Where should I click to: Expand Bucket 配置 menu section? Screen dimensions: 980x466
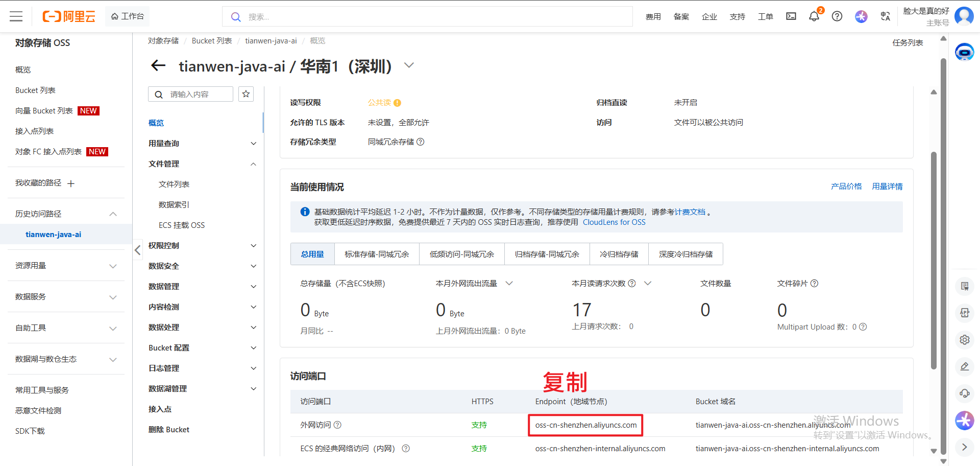(x=254, y=348)
